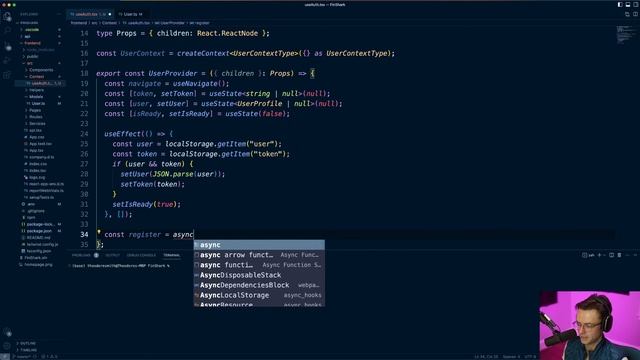This screenshot has width=640, height=360.
Task: Open the Debug Console panel tab
Action: coord(141,255)
